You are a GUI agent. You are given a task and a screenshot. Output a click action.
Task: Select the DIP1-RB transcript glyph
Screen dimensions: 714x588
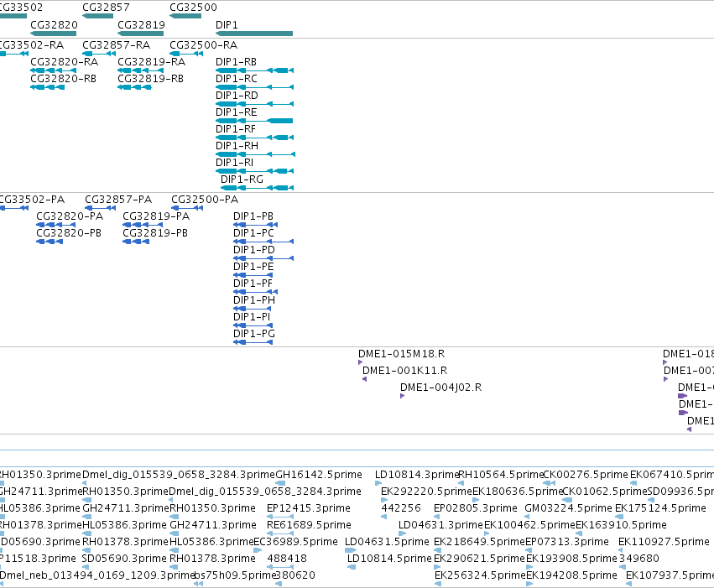point(254,70)
